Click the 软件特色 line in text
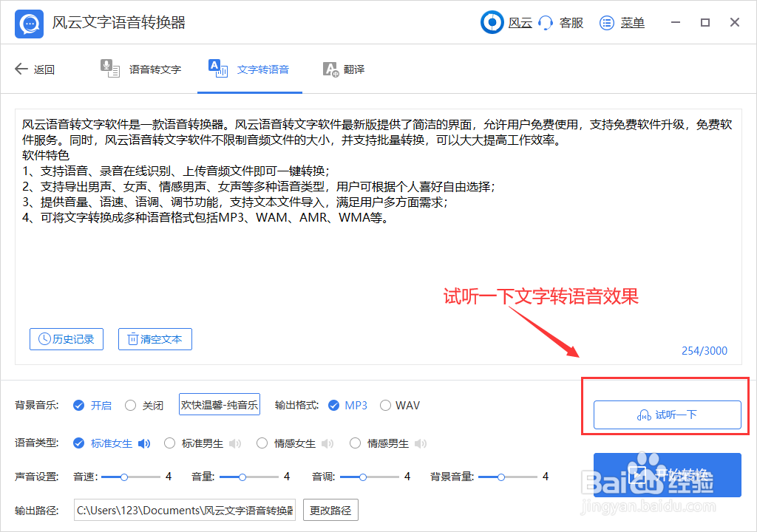This screenshot has width=757, height=532. pyautogui.click(x=46, y=155)
